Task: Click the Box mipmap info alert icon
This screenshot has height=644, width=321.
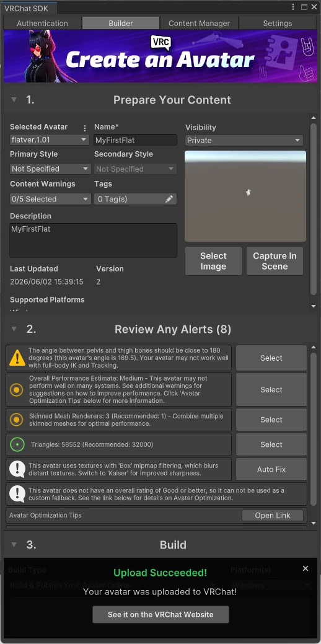Action: [17, 469]
